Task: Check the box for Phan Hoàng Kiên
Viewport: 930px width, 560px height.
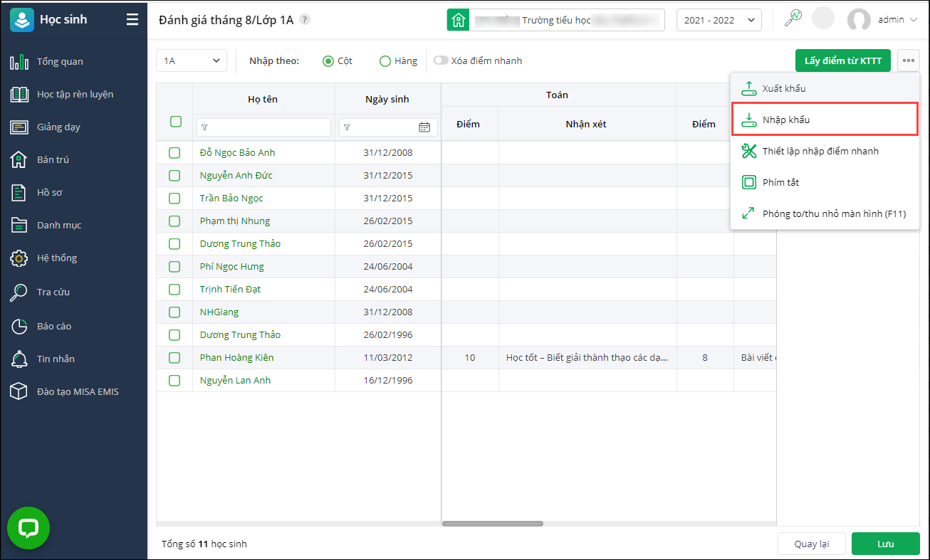Action: (x=174, y=358)
